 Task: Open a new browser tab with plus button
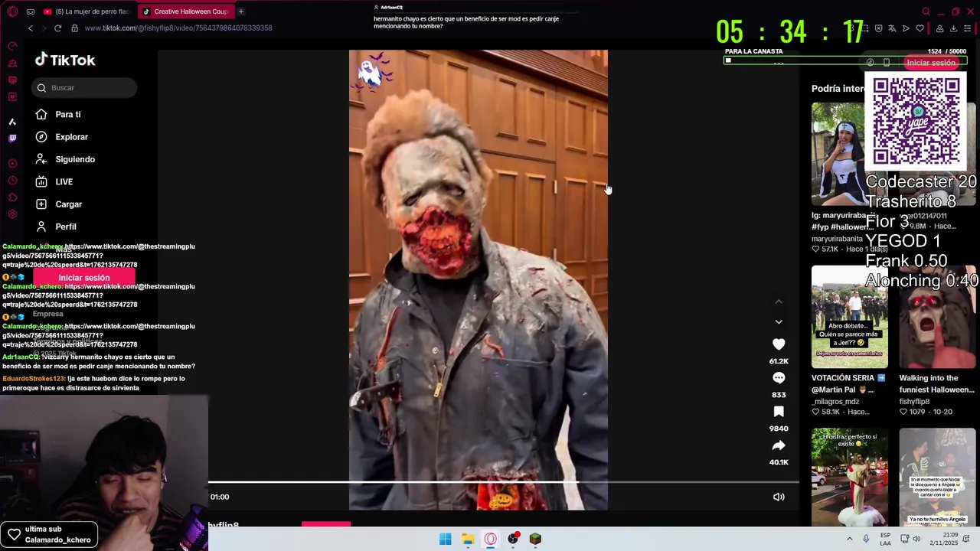click(240, 11)
